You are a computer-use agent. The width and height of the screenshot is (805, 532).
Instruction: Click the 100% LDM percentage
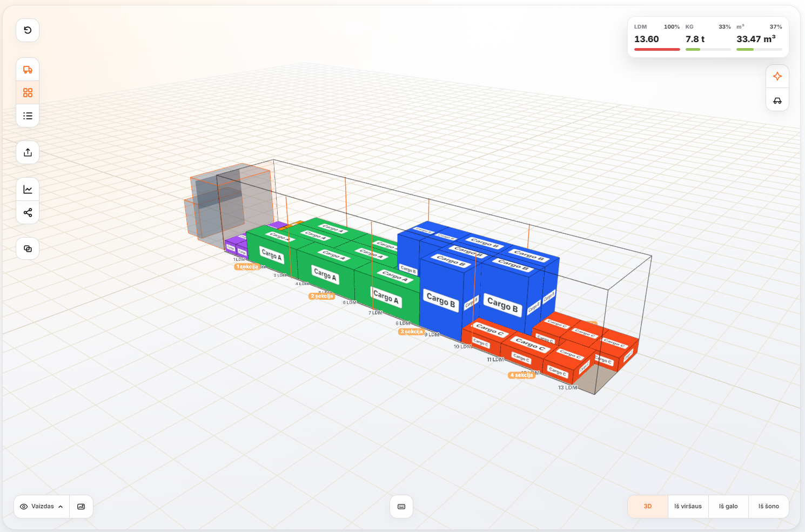672,26
